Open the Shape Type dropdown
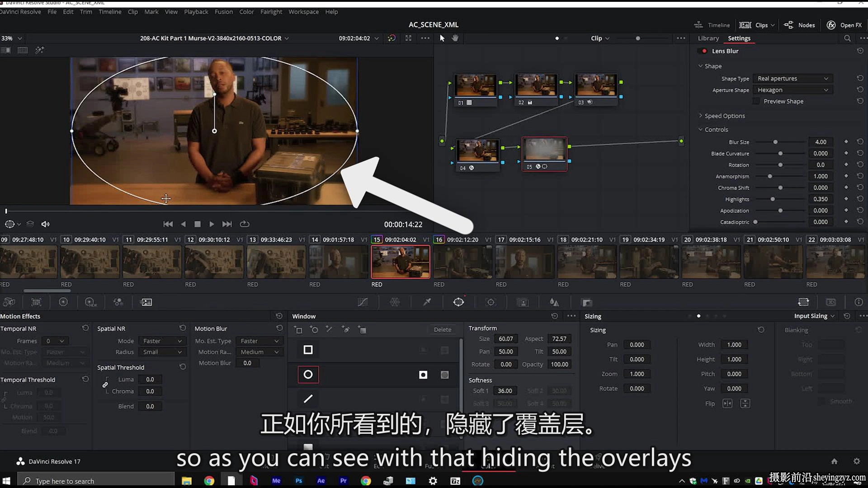This screenshot has width=868, height=488. point(793,79)
